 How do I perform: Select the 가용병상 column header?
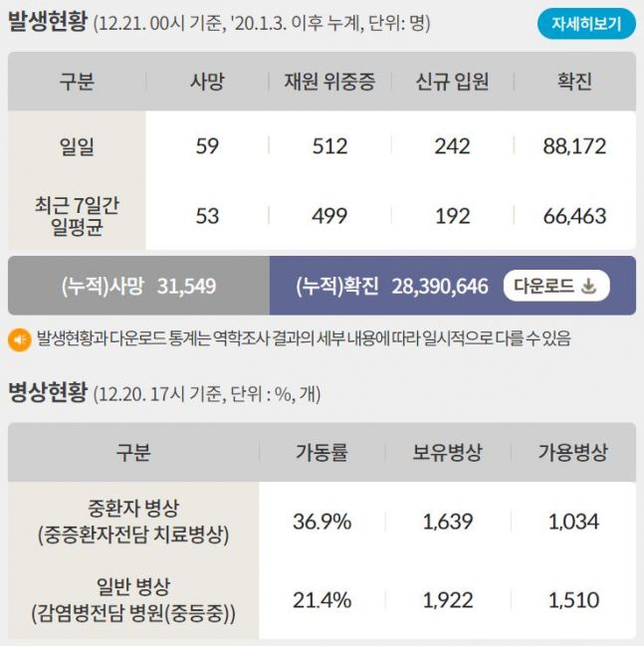[572, 453]
